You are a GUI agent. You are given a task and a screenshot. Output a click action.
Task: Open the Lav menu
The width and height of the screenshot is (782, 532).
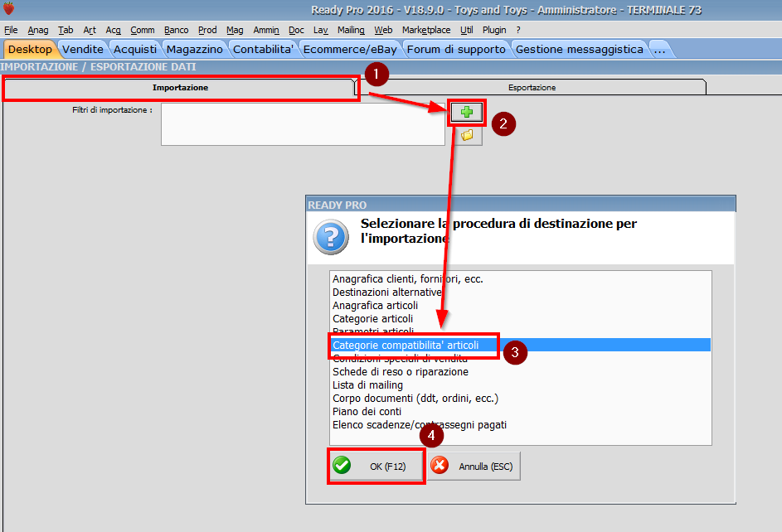point(321,30)
